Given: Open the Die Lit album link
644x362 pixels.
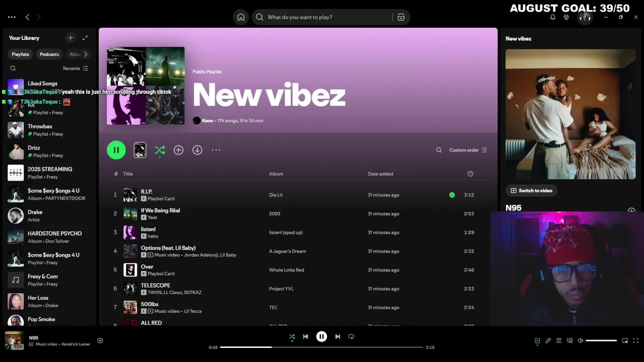Looking at the screenshot, I should (275, 195).
